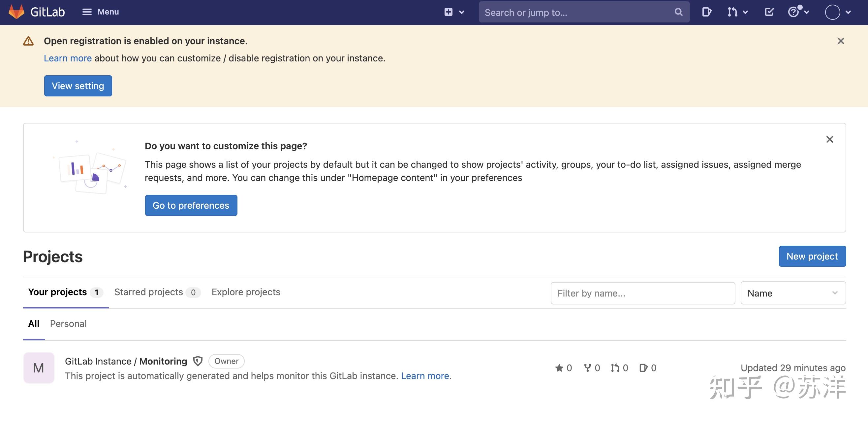Switch to the Starred projects tab
This screenshot has height=422, width=868.
[x=149, y=292]
